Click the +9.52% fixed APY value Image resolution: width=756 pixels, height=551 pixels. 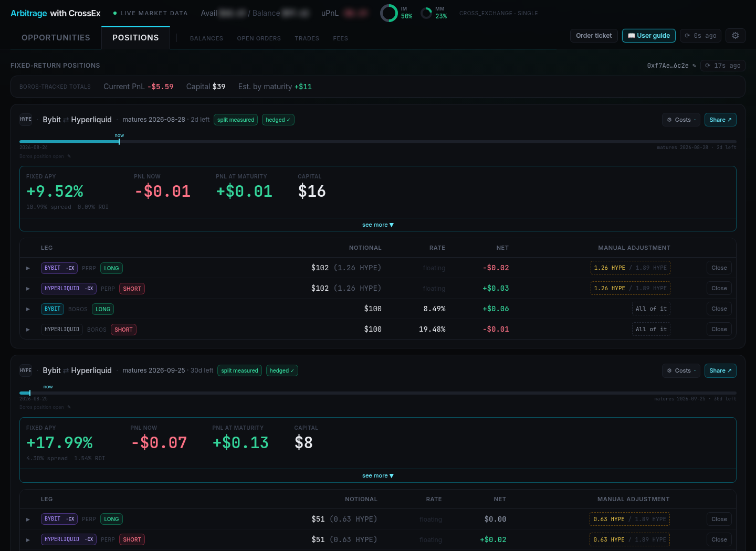click(55, 192)
